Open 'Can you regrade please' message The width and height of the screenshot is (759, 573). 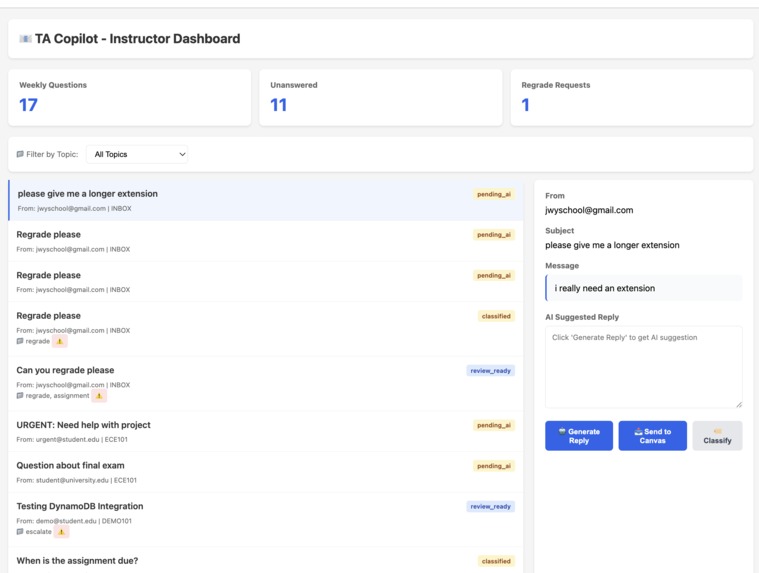(x=266, y=384)
